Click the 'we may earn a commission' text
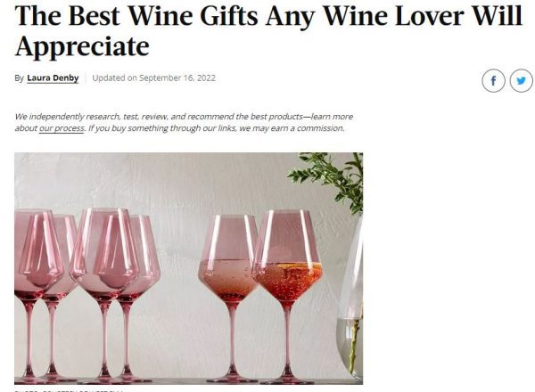535x392 pixels. [292, 128]
